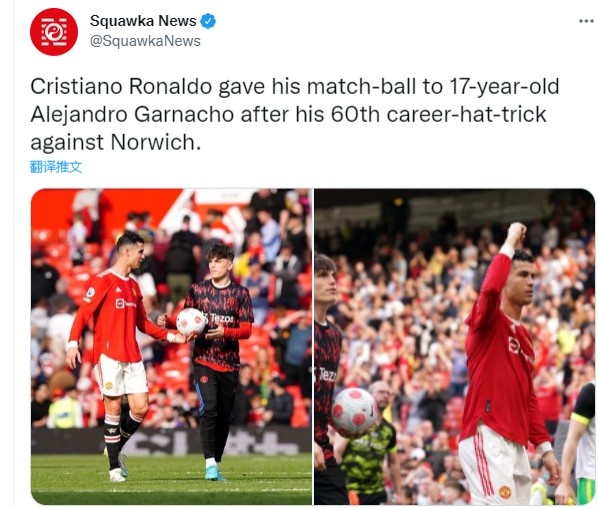
Task: Click the @SquawkaNews handle
Action: coord(145,41)
